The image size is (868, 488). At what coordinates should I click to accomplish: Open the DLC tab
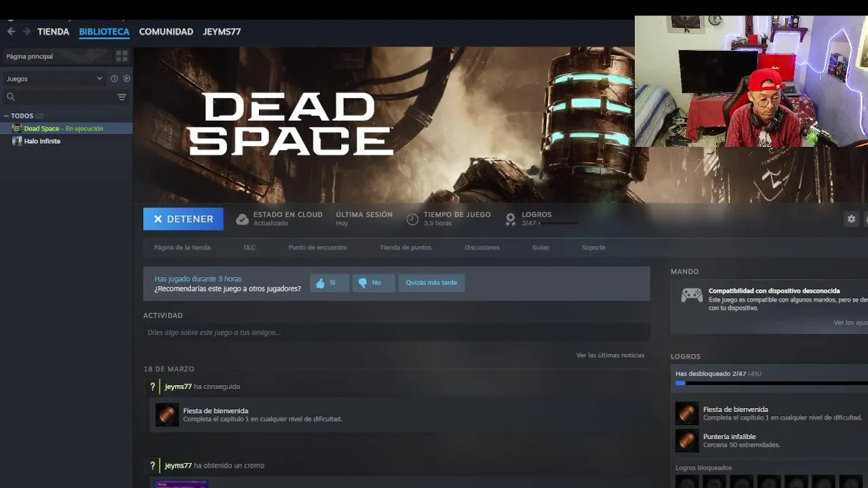point(250,247)
